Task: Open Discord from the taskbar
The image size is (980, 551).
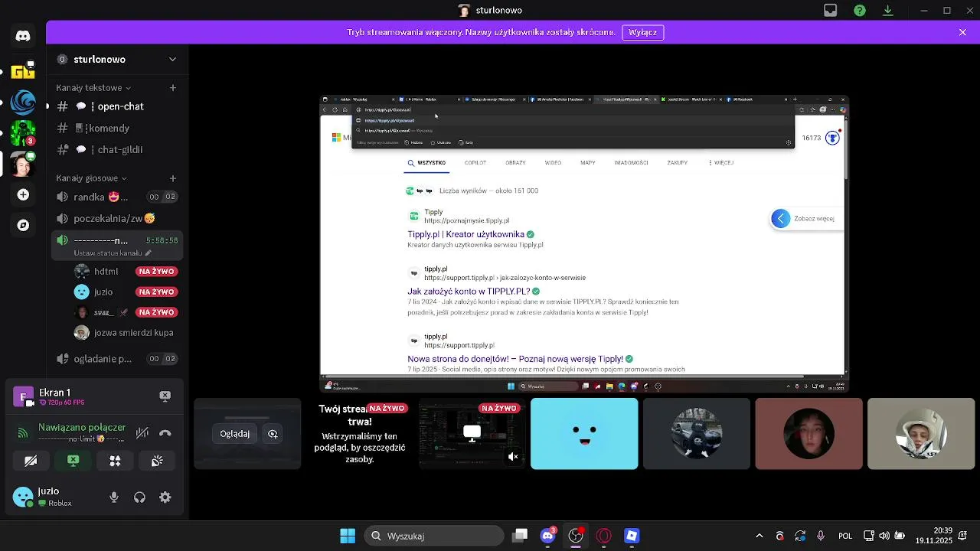Action: tap(547, 536)
